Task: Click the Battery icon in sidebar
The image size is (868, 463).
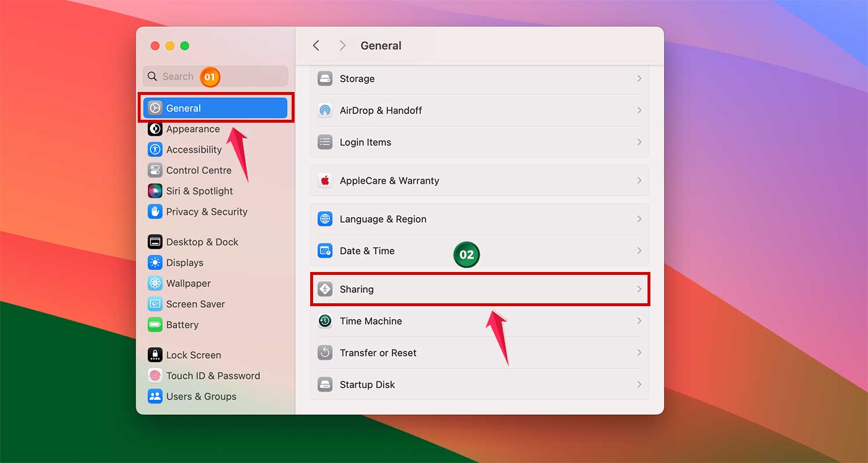Action: pos(155,325)
